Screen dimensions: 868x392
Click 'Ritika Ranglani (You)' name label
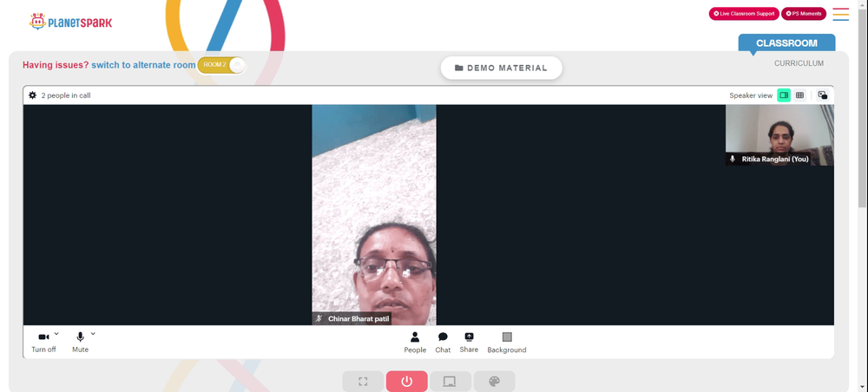click(x=775, y=159)
